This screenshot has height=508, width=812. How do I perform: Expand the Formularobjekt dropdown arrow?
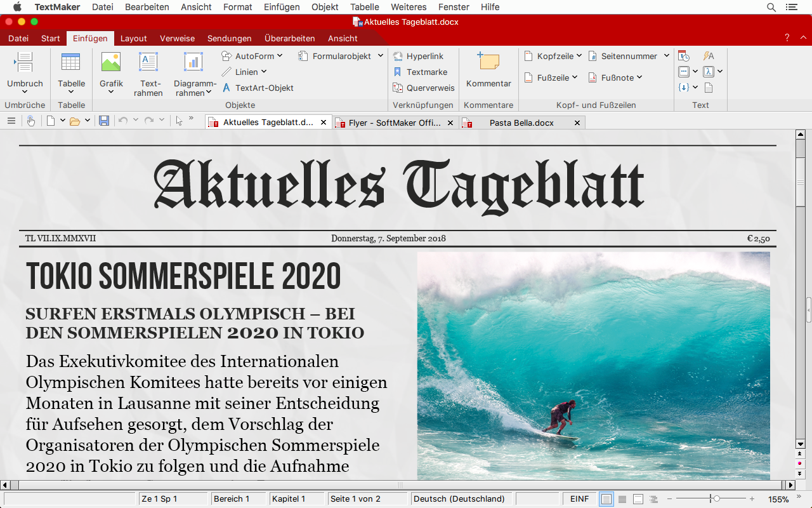381,56
